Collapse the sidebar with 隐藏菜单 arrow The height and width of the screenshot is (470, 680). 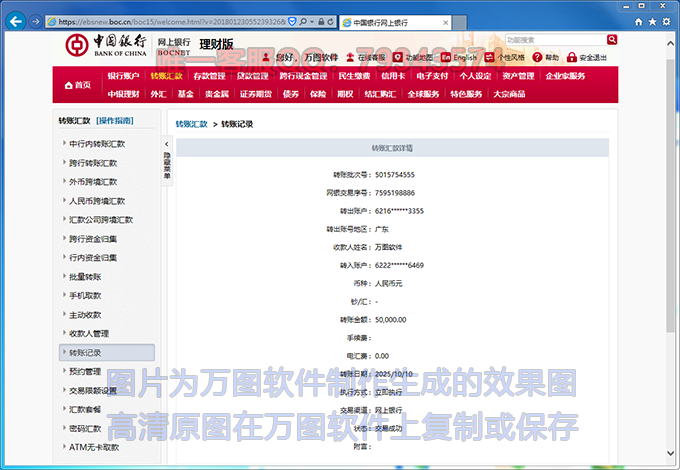point(167,146)
